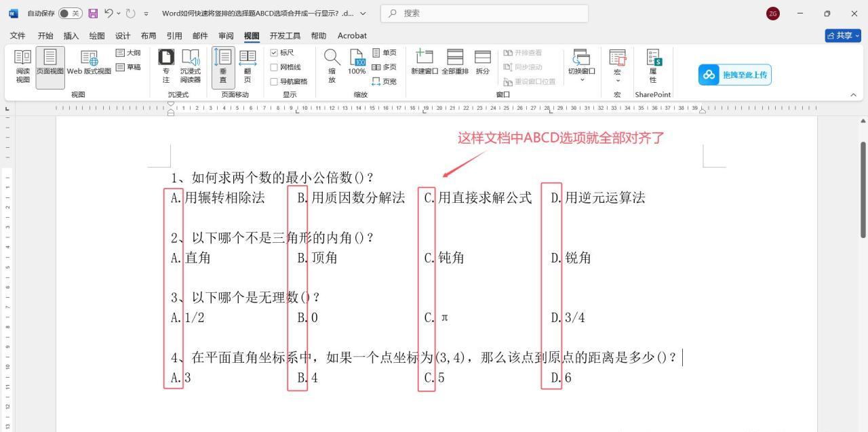The width and height of the screenshot is (868, 432).
Task: Open the Draw tab (绘图)
Action: (97, 36)
